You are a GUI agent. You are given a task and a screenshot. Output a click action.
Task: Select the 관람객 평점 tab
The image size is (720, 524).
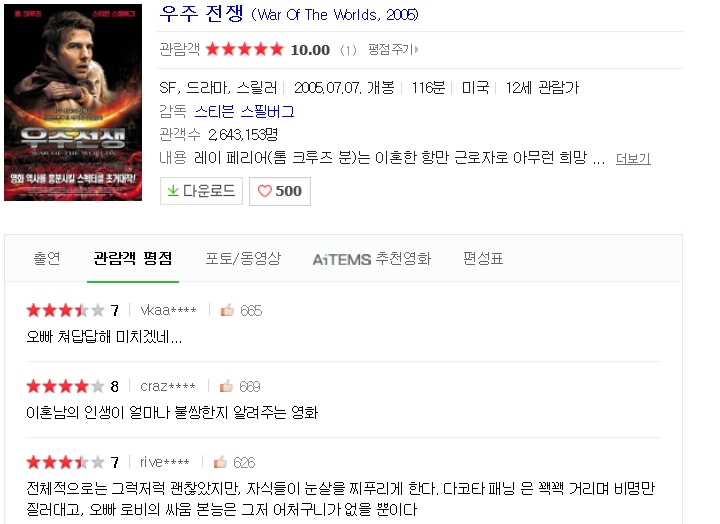tap(133, 258)
